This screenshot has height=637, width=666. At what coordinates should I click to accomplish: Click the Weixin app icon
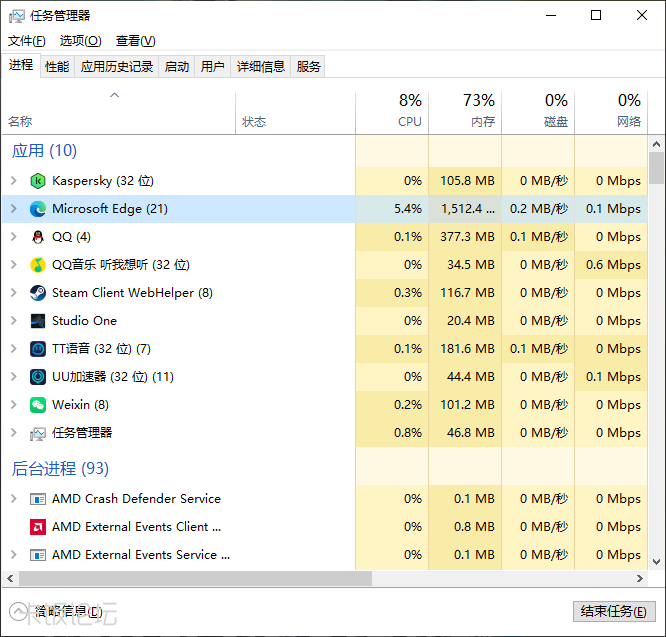coord(38,405)
